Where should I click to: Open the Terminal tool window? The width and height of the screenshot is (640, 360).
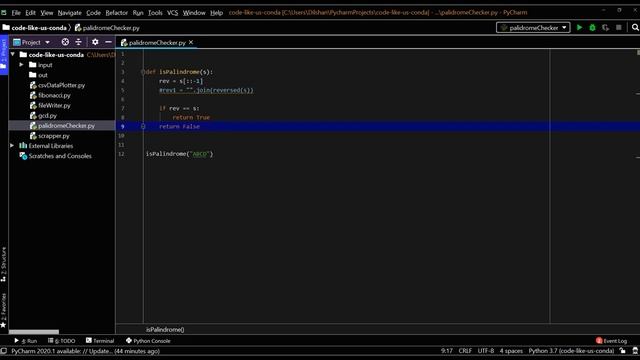tap(100, 341)
